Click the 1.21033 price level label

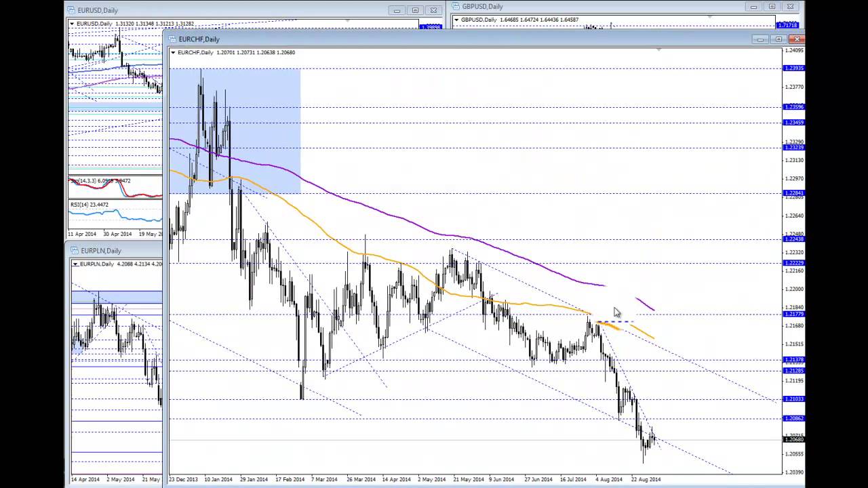[794, 399]
